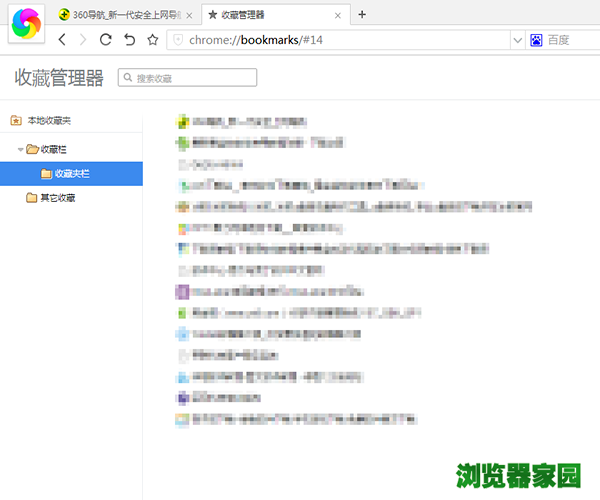Click the forward navigation arrow
Image resolution: width=600 pixels, height=500 pixels.
pos(84,40)
